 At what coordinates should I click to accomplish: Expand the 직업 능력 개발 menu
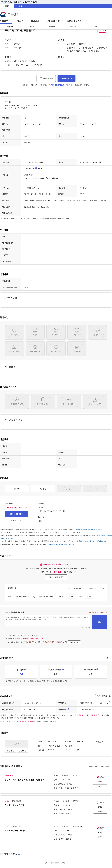pyautogui.click(x=54, y=21)
